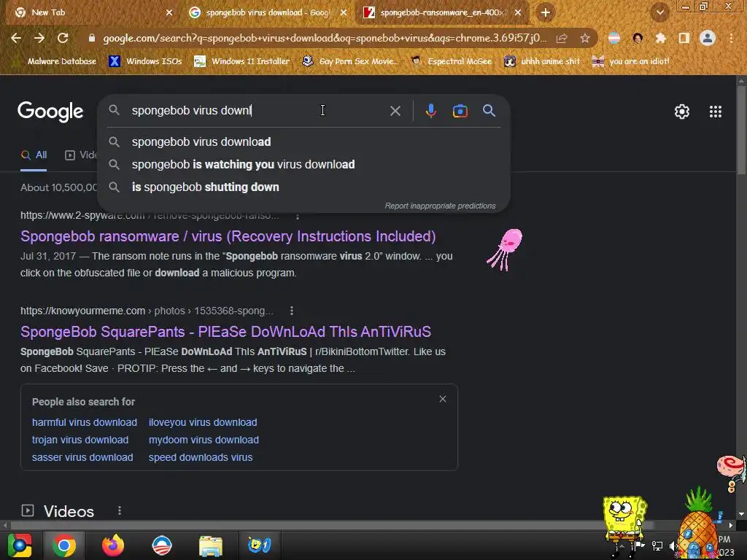This screenshot has height=560, width=747.
Task: Close the People also search for box
Action: pos(443,399)
